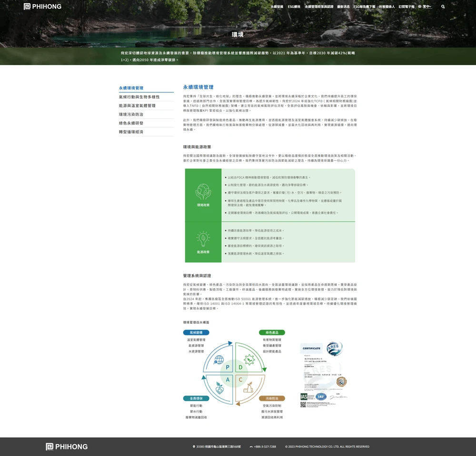This screenshot has height=456, width=476.
Task: Click the globe language icon
Action: coord(420,7)
